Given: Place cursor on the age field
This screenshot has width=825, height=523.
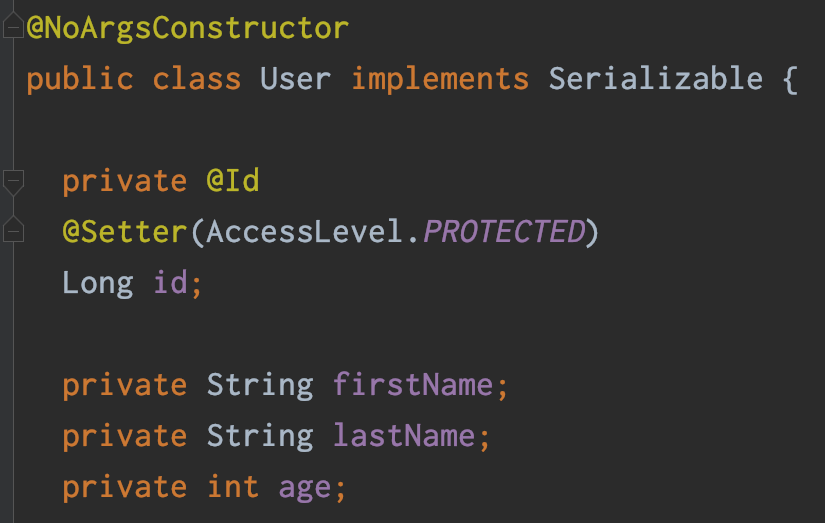Looking at the screenshot, I should coord(304,487).
